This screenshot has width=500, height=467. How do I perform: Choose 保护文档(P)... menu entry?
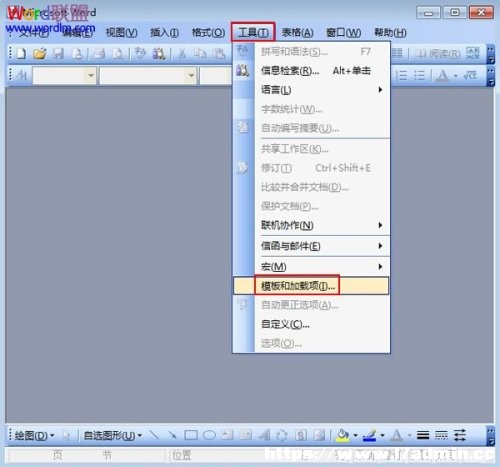click(311, 206)
